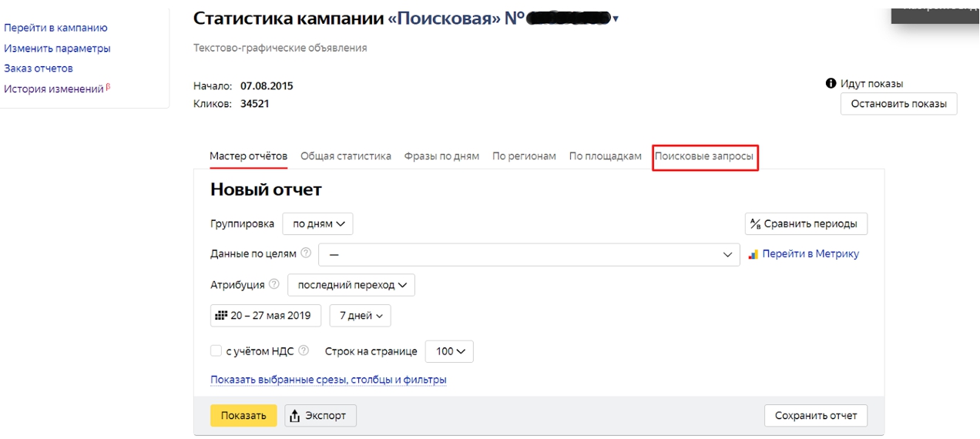Click the beta icon after История изменений
The width and height of the screenshot is (980, 439).
[108, 87]
